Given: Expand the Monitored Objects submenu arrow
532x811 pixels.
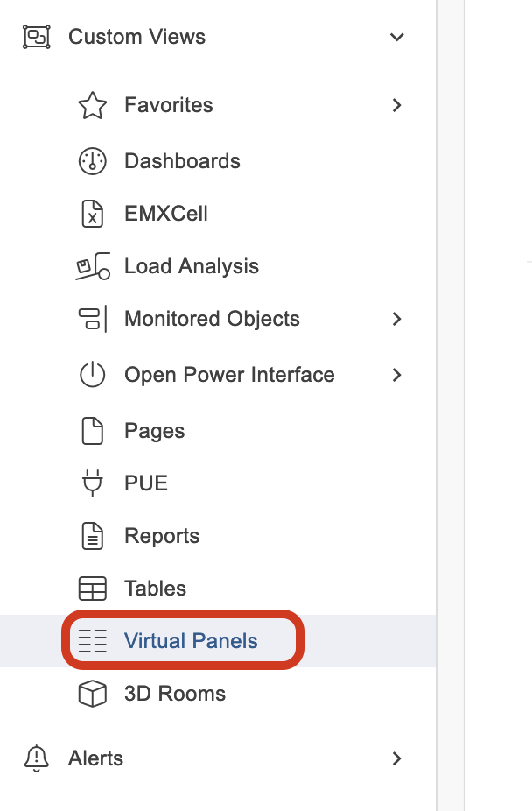Looking at the screenshot, I should 396,319.
